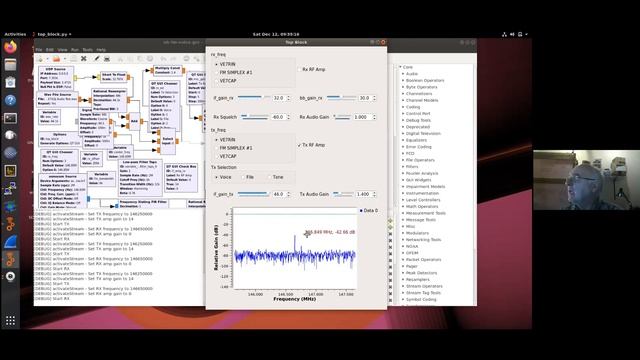640x360 pixels.
Task: Select the UDP Source block in flowgraph
Action: (56, 78)
